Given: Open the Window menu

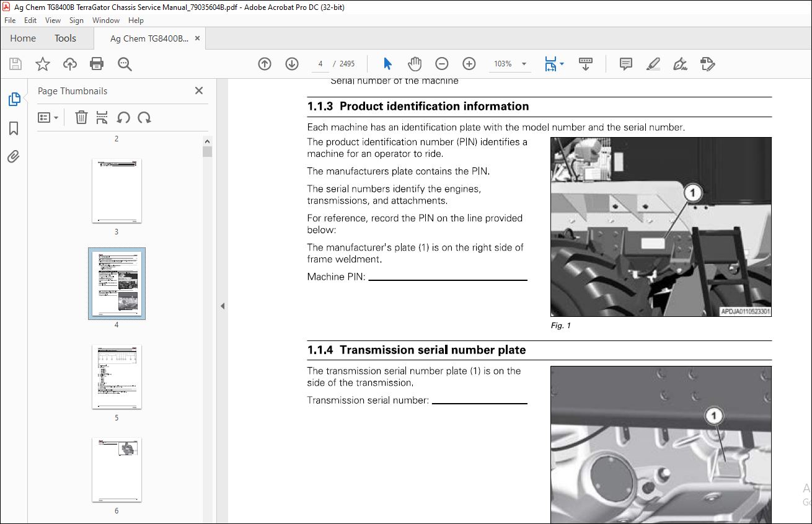Looking at the screenshot, I should (106, 20).
